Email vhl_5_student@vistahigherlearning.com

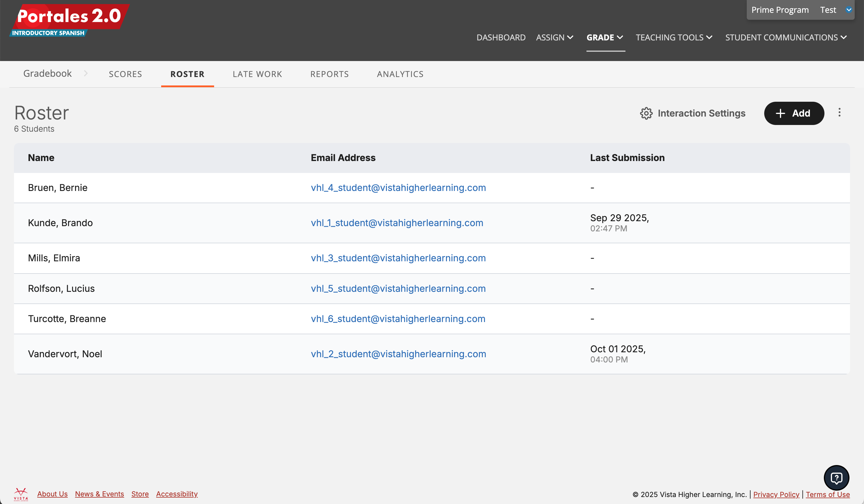pos(399,289)
